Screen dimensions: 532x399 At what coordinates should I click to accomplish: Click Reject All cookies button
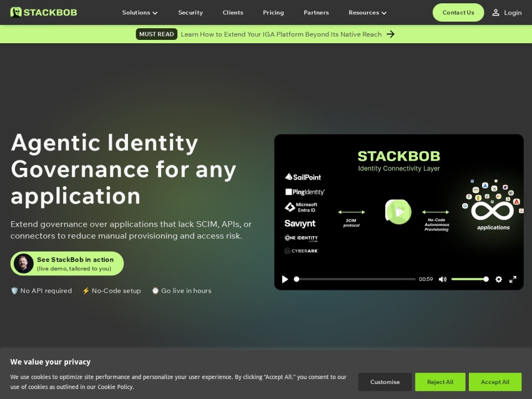click(x=440, y=382)
